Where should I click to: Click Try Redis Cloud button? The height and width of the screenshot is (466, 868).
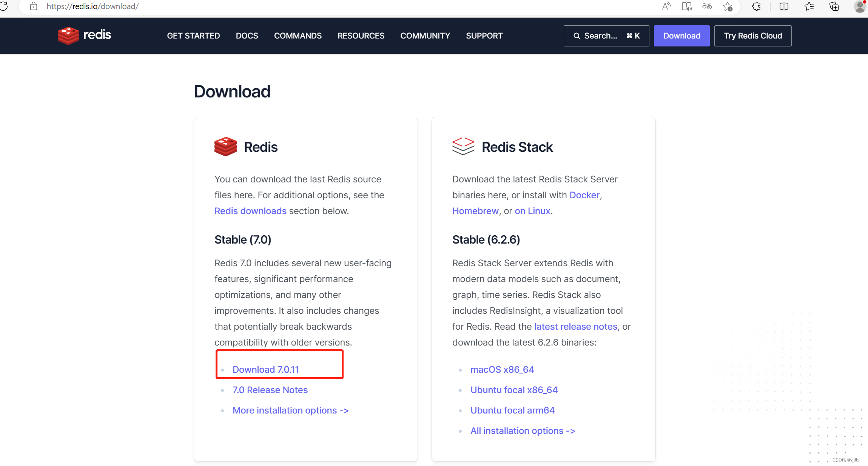752,36
